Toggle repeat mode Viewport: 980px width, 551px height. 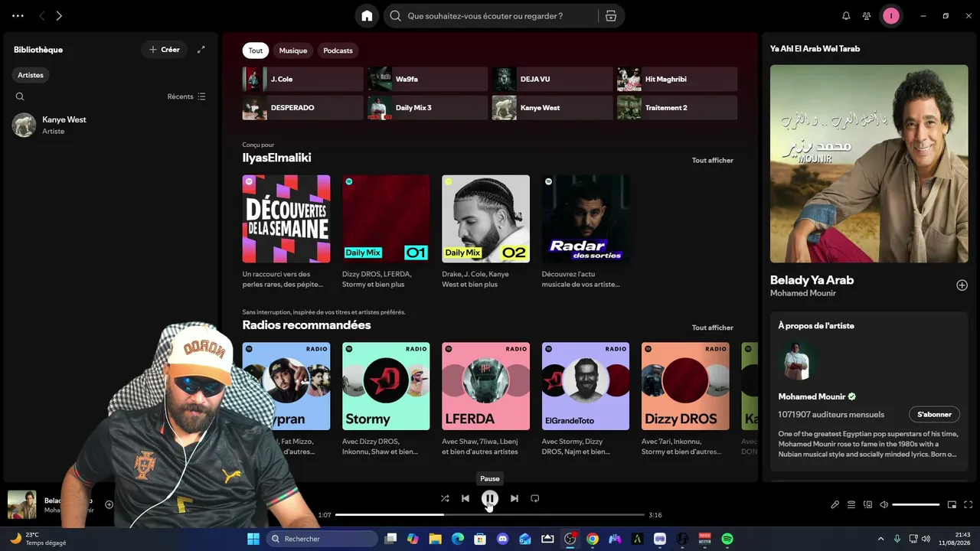click(535, 498)
